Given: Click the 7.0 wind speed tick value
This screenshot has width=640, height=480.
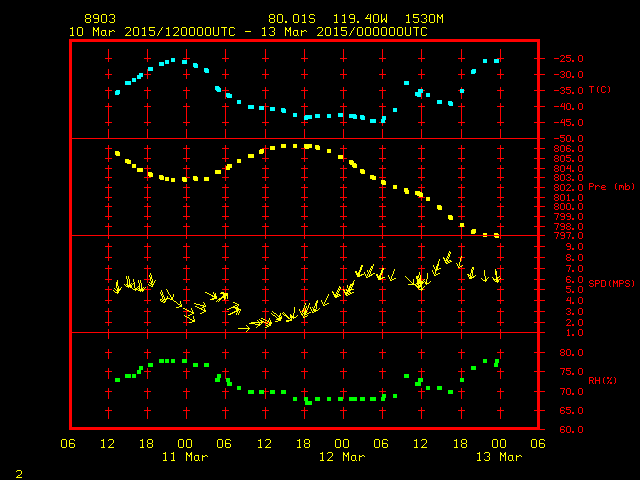Looking at the screenshot, I should (574, 269).
